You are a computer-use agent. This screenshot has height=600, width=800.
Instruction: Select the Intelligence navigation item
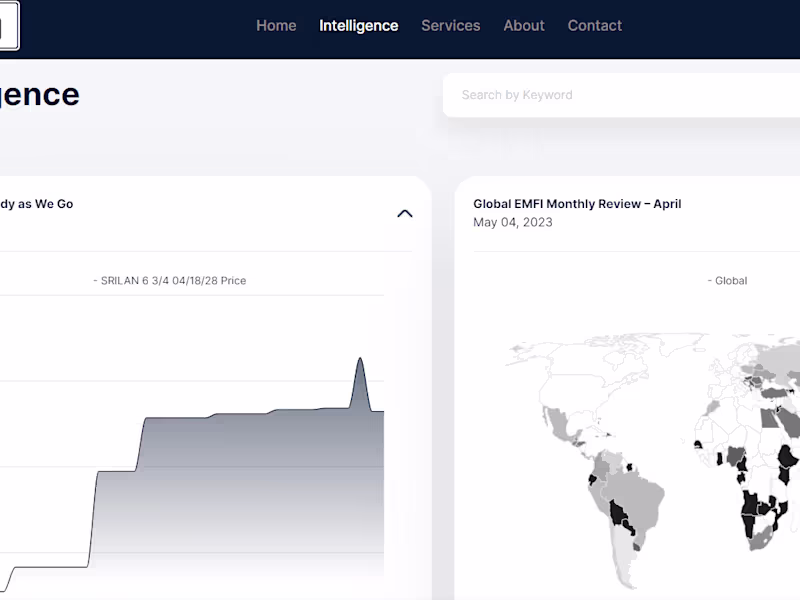coord(358,26)
